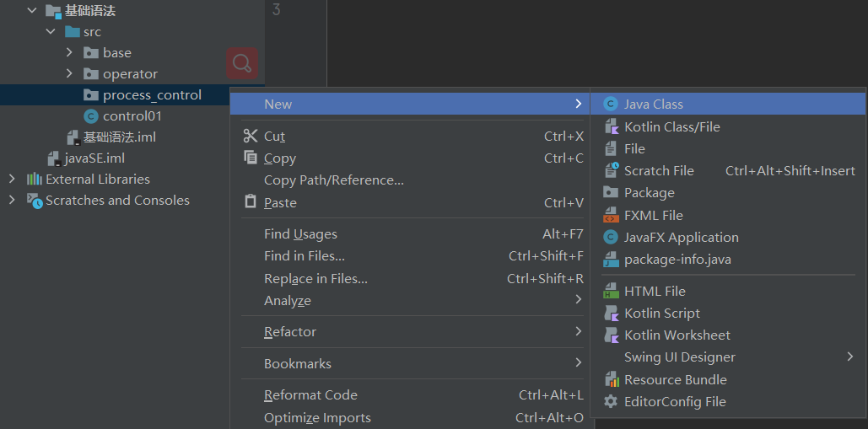The height and width of the screenshot is (429, 868).
Task: Click the Java Class icon in submenu
Action: (611, 105)
